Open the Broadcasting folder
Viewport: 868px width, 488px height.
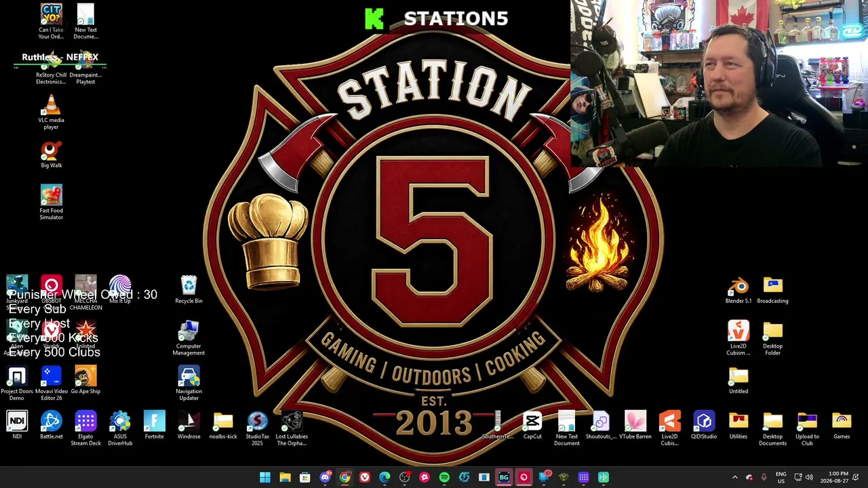(x=772, y=290)
